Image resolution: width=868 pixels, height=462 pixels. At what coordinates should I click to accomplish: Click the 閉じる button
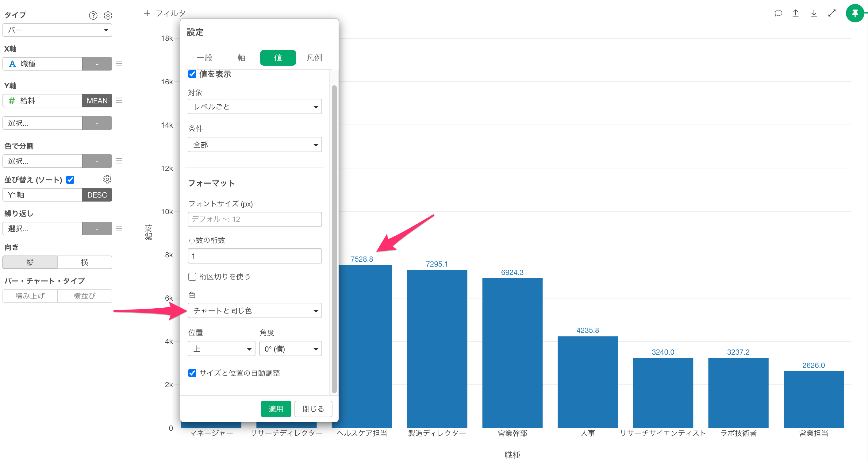[x=313, y=409]
